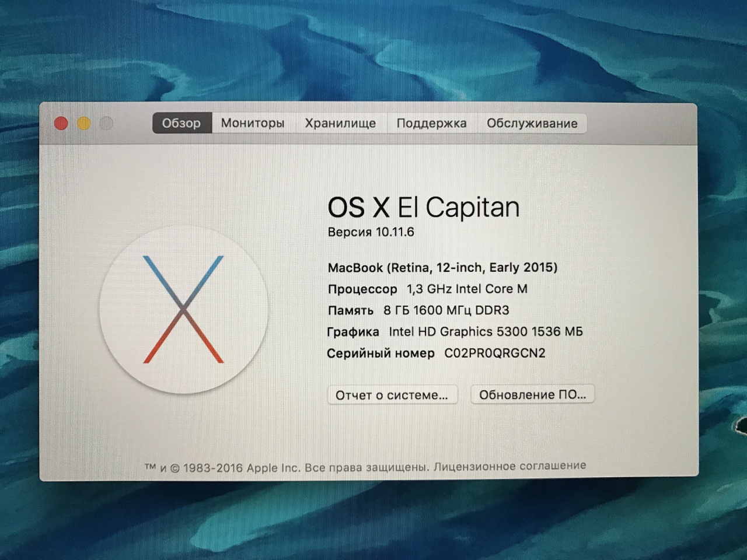747x560 pixels.
Task: Click the MacBook Retina 12-inch model name
Action: [442, 268]
